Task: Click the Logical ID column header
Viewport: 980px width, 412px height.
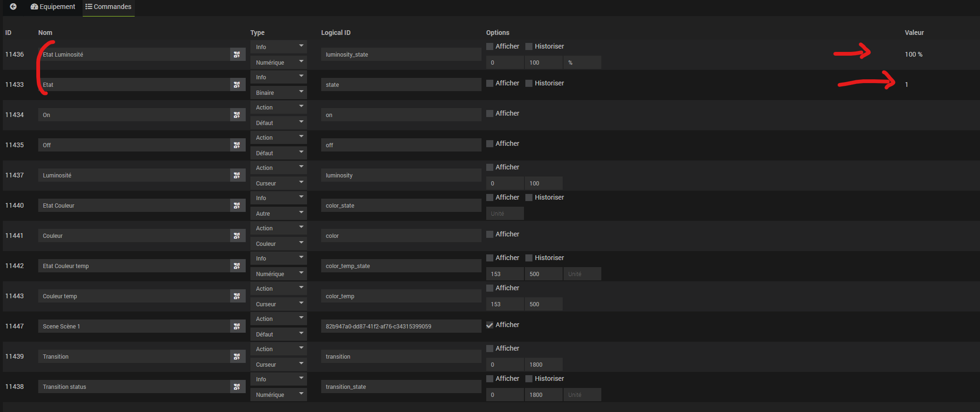Action: [336, 33]
